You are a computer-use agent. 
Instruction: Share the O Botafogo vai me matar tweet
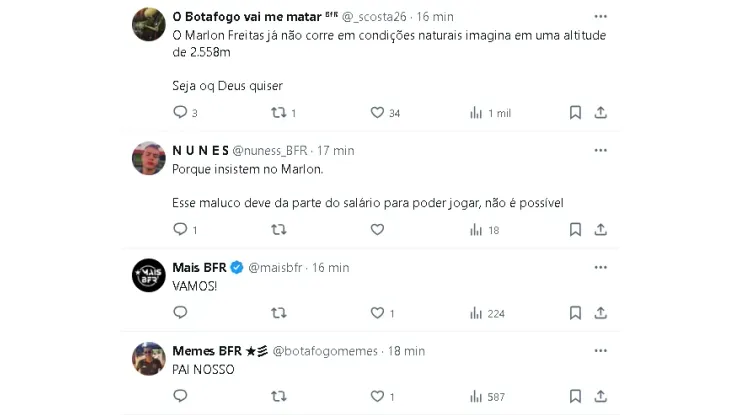click(x=600, y=113)
